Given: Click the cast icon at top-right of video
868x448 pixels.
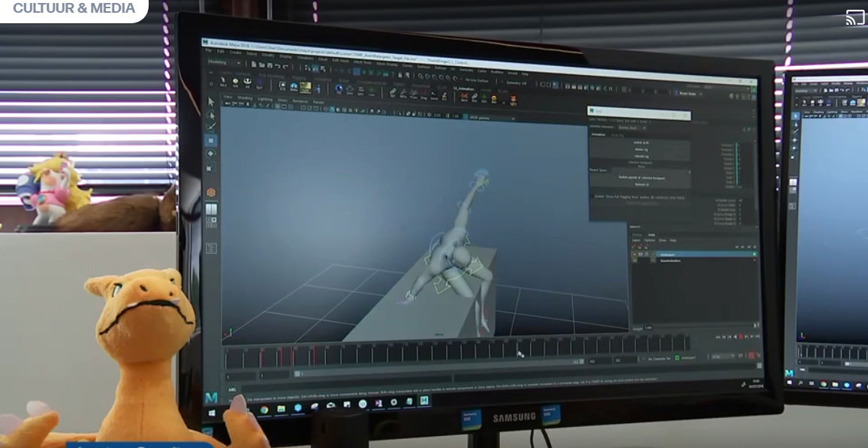Looking at the screenshot, I should [854, 17].
